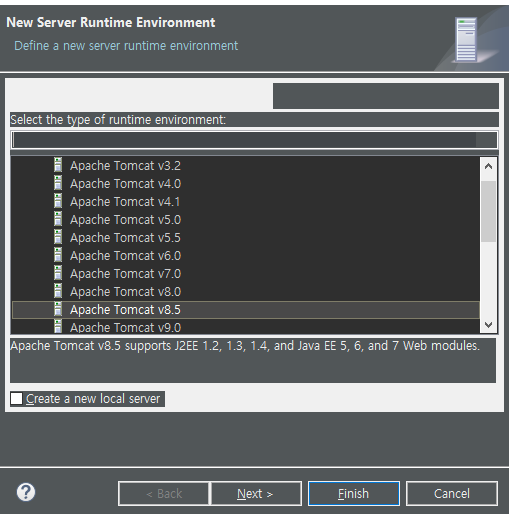This screenshot has width=509, height=514.
Task: Enable Create a new local server checkbox
Action: pos(16,399)
